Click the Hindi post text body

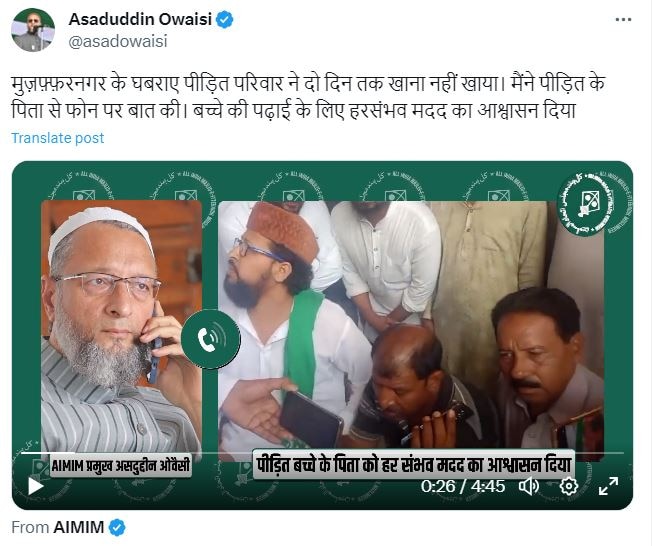(x=307, y=97)
